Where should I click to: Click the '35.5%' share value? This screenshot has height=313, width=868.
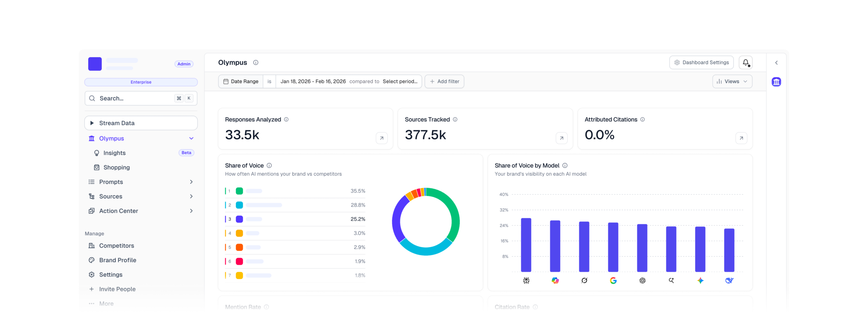point(358,191)
